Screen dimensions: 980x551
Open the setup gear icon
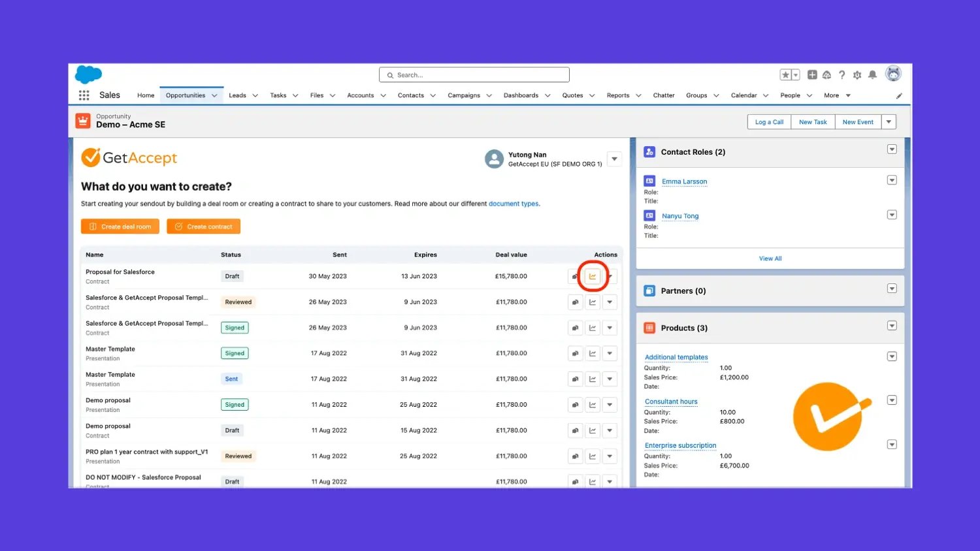857,75
